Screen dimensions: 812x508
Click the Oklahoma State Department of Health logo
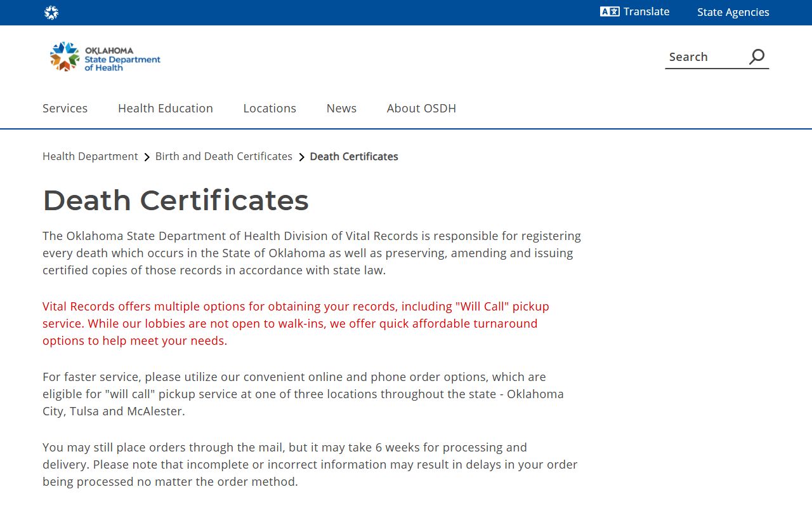coord(105,57)
